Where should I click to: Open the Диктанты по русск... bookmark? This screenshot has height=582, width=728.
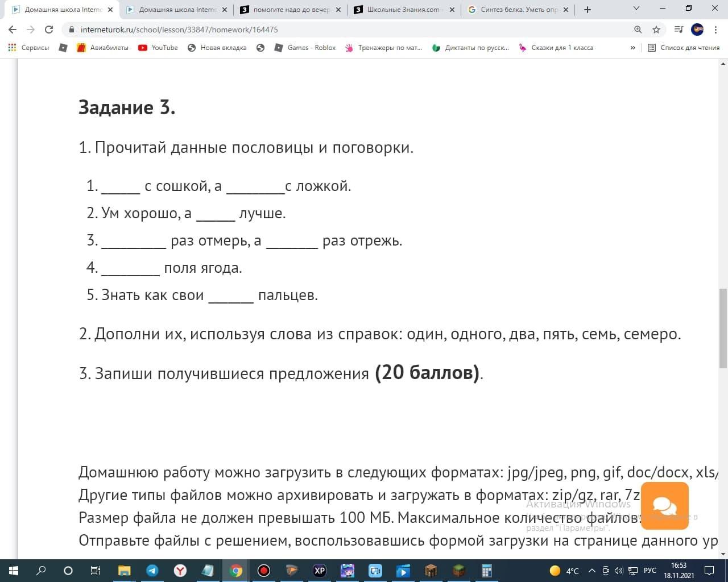point(471,48)
